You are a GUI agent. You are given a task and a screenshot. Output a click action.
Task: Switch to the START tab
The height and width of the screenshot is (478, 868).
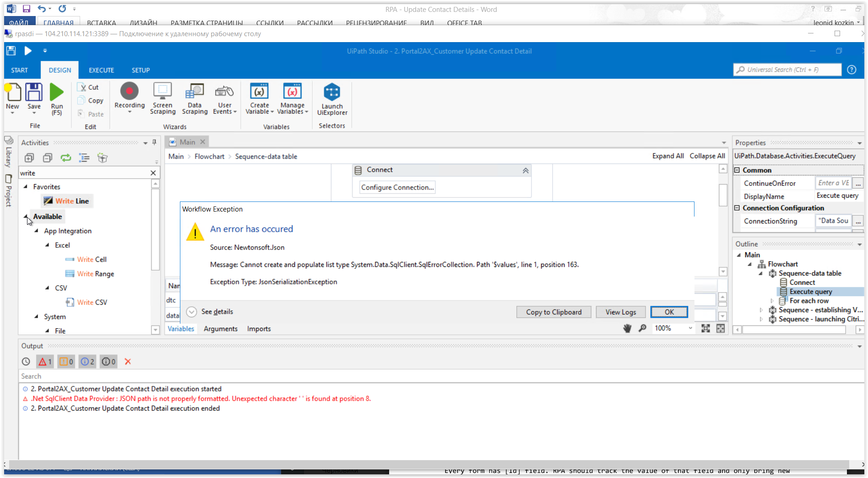[x=20, y=70]
